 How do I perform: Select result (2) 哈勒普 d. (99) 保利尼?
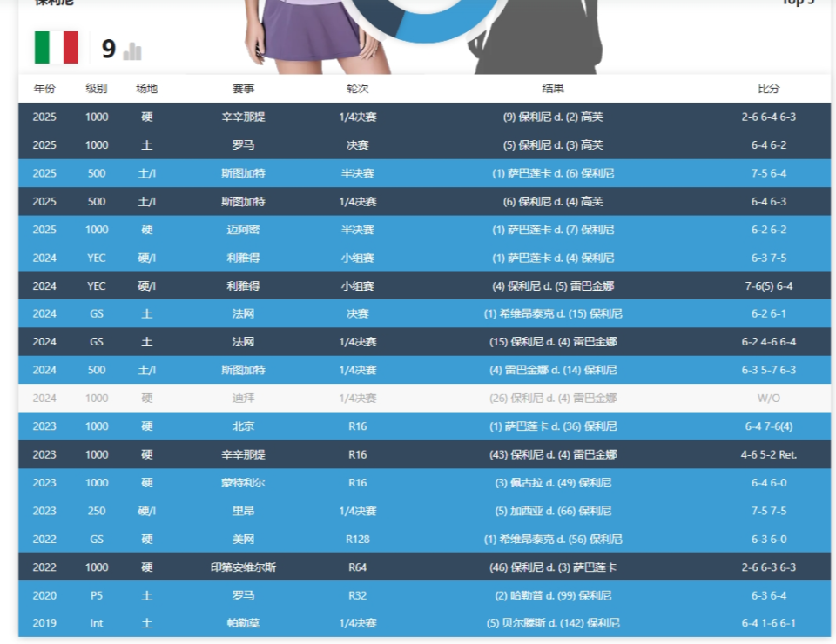click(x=553, y=596)
